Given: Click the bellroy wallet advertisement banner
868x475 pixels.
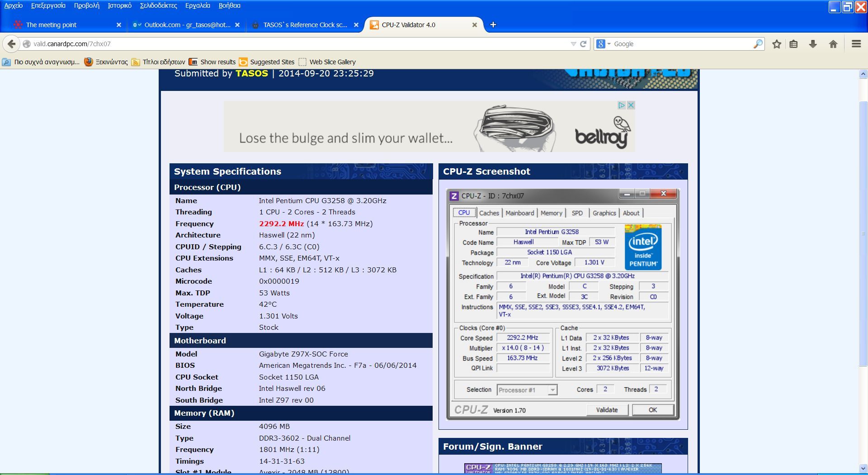Looking at the screenshot, I should click(x=429, y=126).
